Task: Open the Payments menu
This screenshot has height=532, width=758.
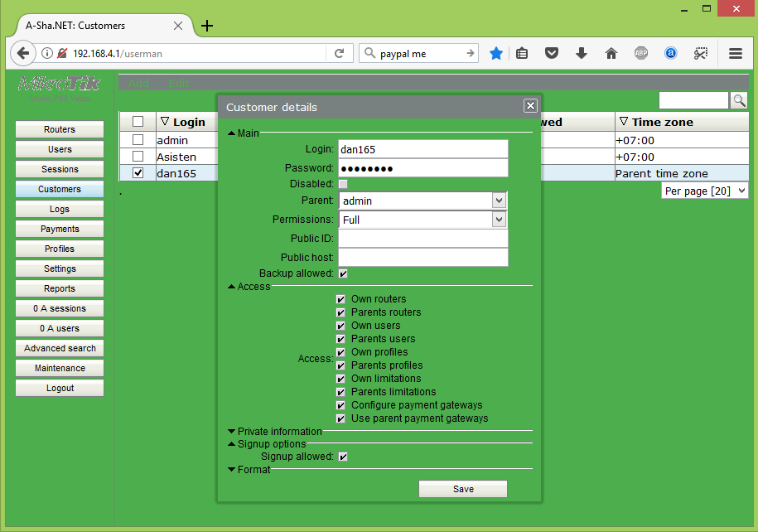Action: pos(60,229)
